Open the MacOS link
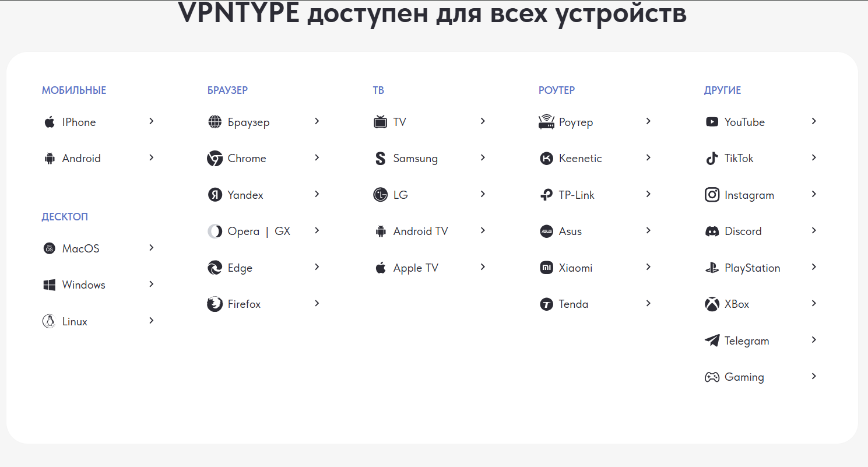The image size is (868, 467). click(x=80, y=248)
